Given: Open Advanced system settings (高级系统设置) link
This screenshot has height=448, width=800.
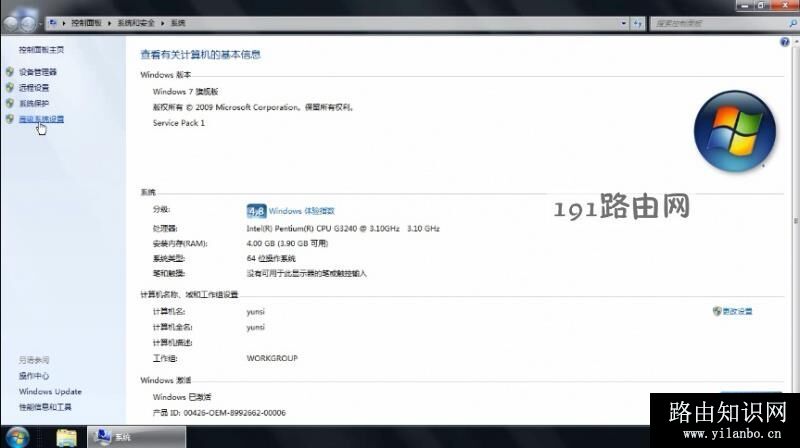Looking at the screenshot, I should [x=41, y=119].
